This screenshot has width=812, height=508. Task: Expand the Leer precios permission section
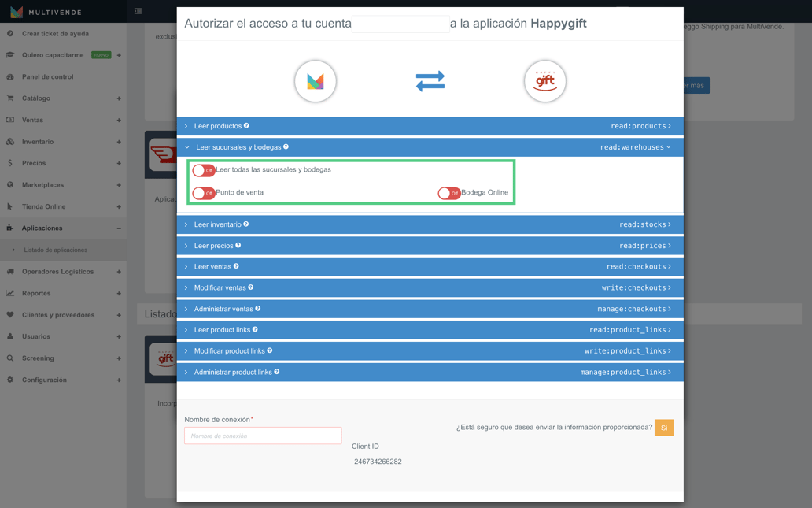[430, 246]
